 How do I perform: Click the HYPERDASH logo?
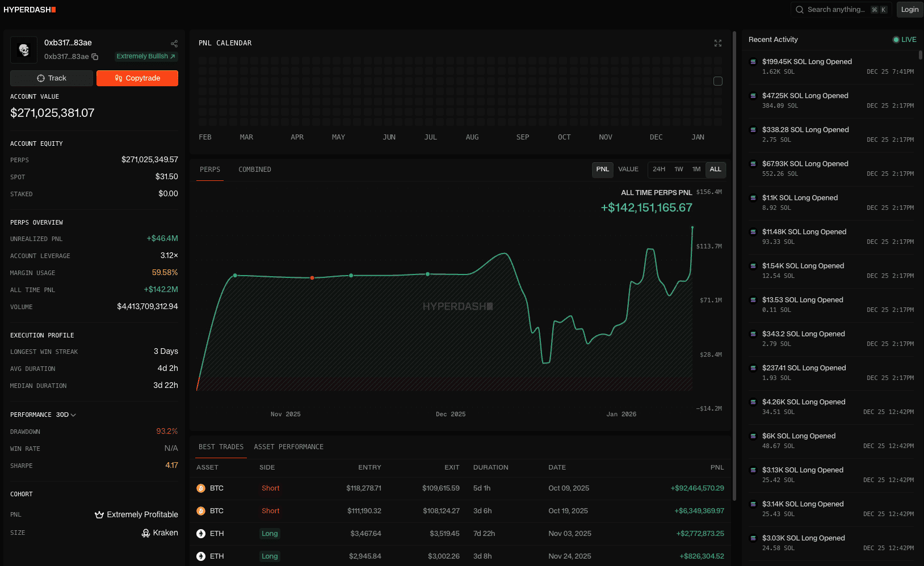click(x=30, y=10)
